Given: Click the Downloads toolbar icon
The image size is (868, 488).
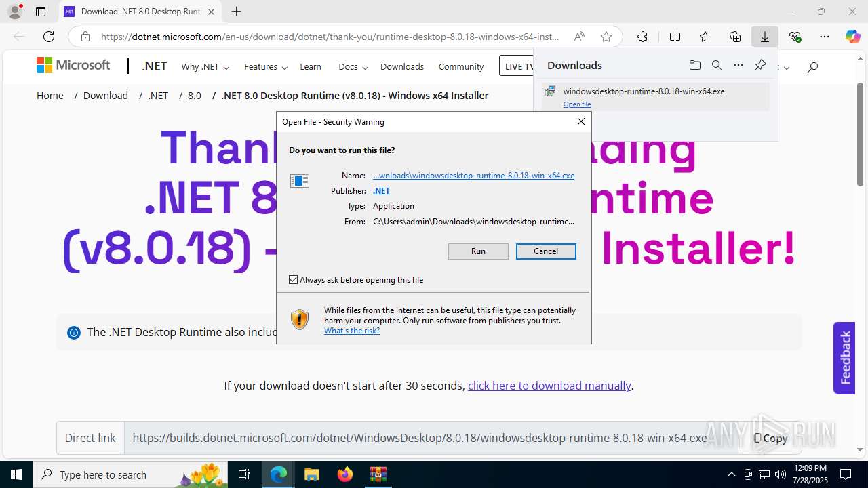Looking at the screenshot, I should click(x=765, y=37).
